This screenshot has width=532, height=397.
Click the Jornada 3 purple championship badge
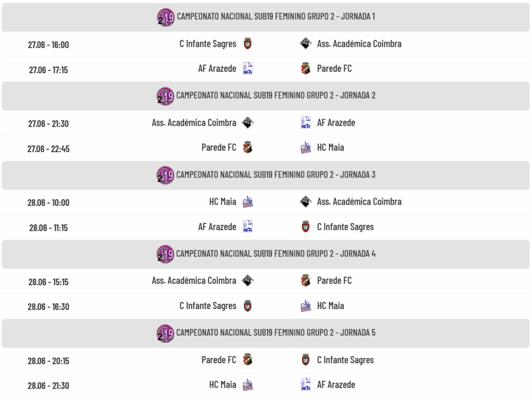[x=165, y=175]
